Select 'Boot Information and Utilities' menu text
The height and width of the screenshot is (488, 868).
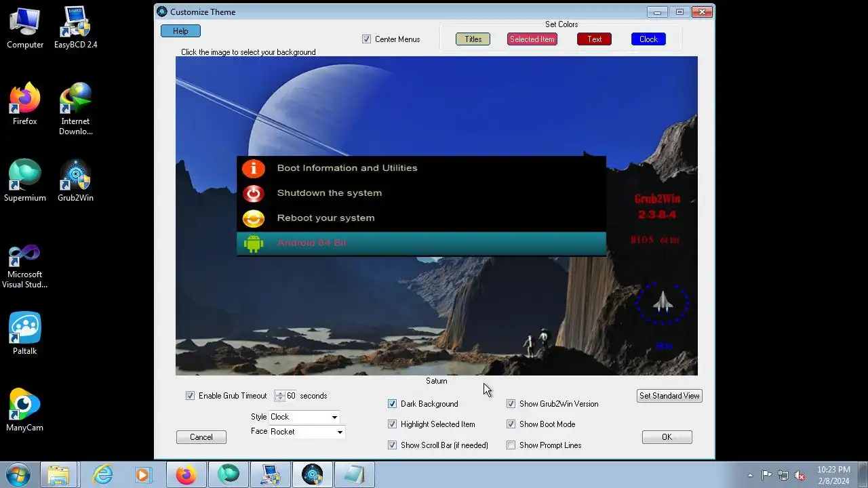[347, 168]
